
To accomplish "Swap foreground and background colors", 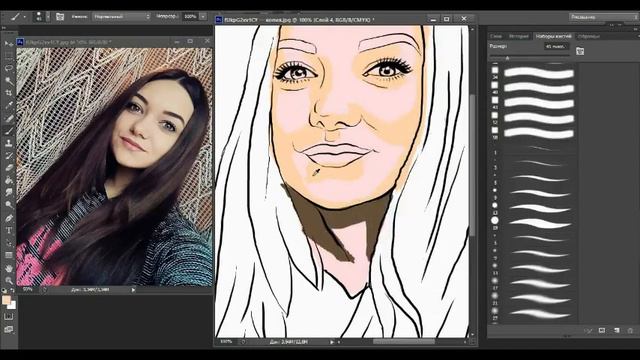I will (x=13, y=291).
